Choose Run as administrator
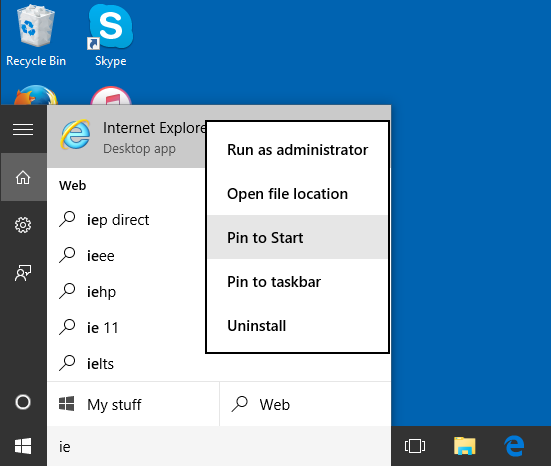 click(x=297, y=150)
